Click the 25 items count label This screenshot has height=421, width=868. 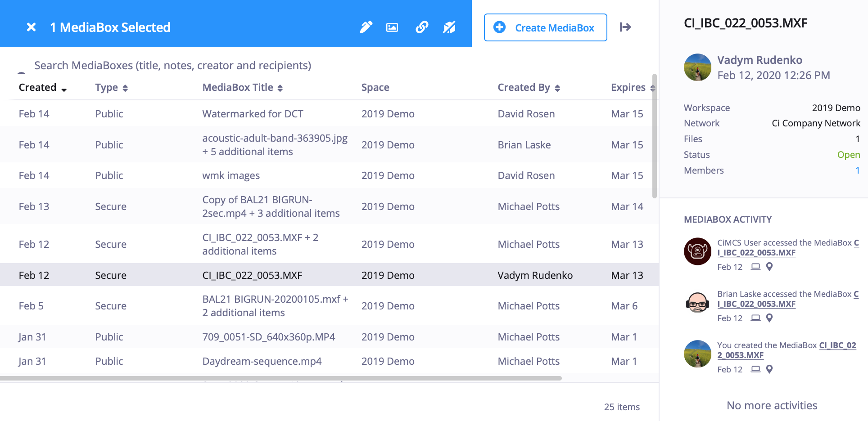pyautogui.click(x=622, y=407)
